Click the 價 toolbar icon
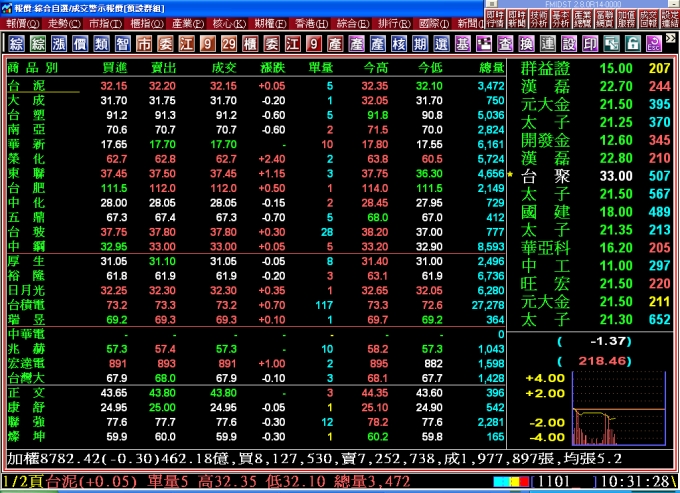The image size is (680, 493). [x=80, y=43]
